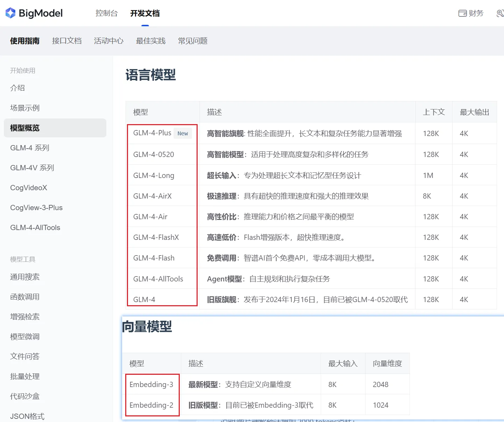Click the 向量维度 column header

388,364
